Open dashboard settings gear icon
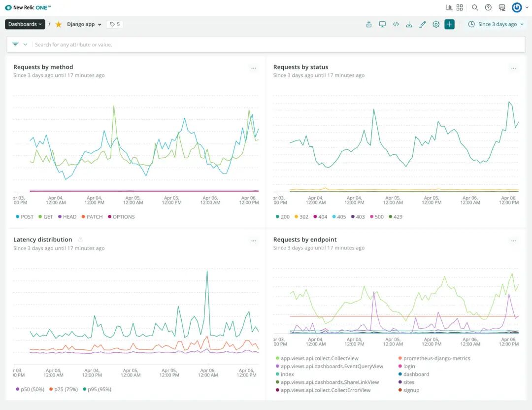Screen dimensions: 532x410 click(x=436, y=24)
